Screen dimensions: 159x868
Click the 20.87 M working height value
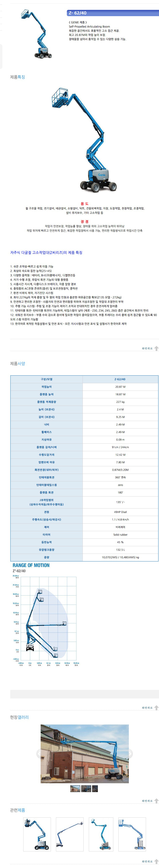[x=120, y=387]
